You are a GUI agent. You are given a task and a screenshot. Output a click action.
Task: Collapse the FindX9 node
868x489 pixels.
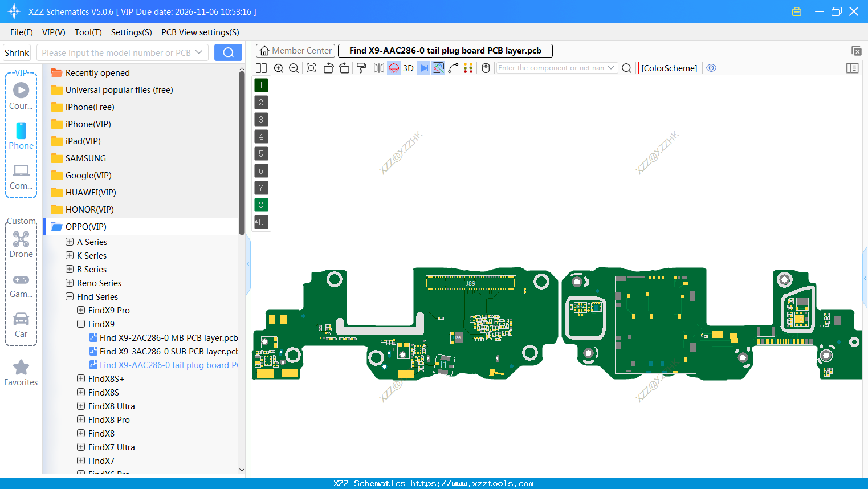coord(81,324)
